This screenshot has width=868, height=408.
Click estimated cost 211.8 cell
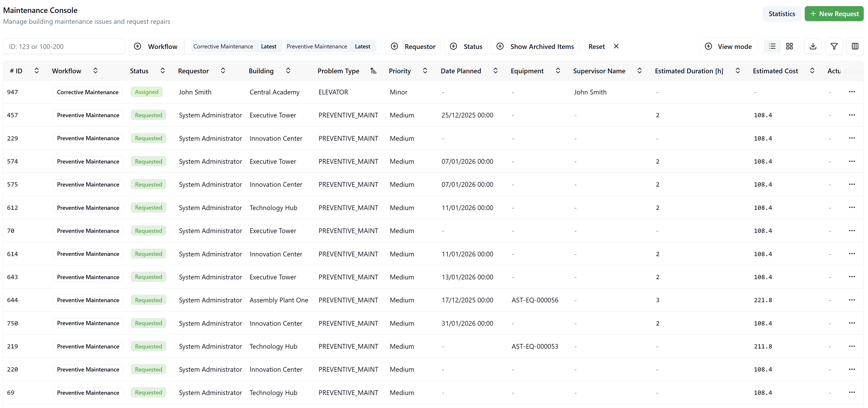(x=763, y=346)
